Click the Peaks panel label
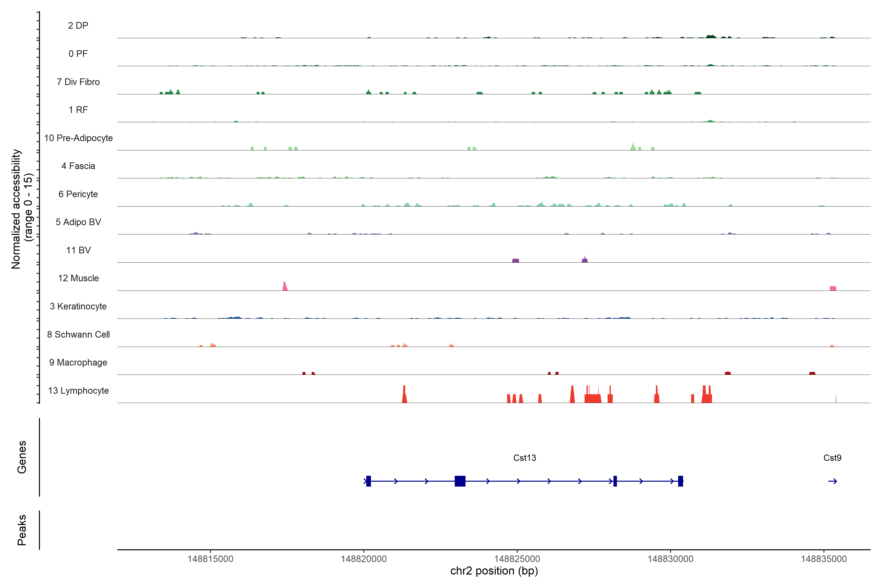 pos(22,530)
